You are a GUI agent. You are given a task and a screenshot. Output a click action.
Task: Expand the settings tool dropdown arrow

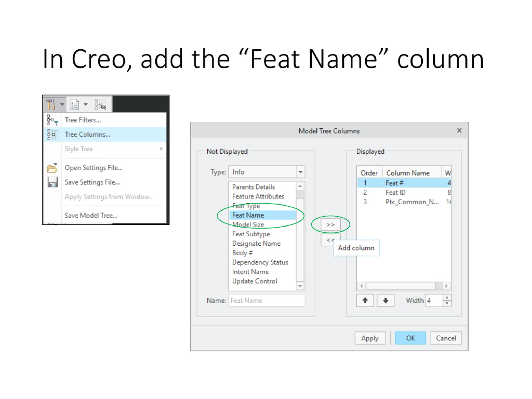62,104
